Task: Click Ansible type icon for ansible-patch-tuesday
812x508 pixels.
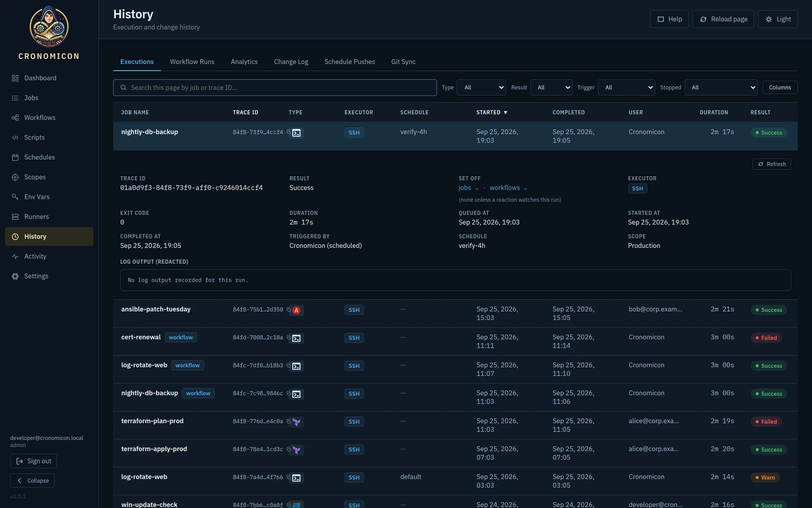Action: click(296, 310)
